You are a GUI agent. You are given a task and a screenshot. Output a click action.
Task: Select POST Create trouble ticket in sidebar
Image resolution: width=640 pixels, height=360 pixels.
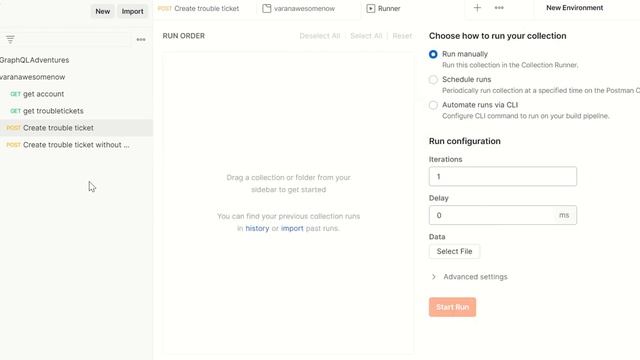[76, 128]
